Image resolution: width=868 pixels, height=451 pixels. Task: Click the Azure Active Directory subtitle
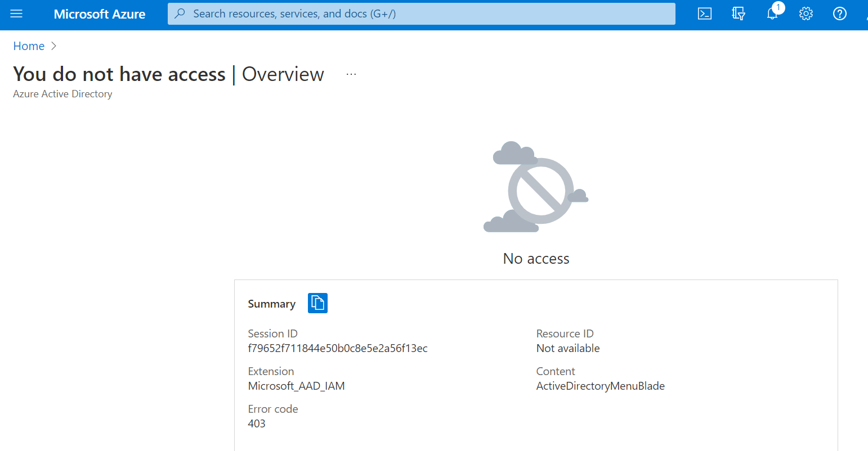click(62, 94)
